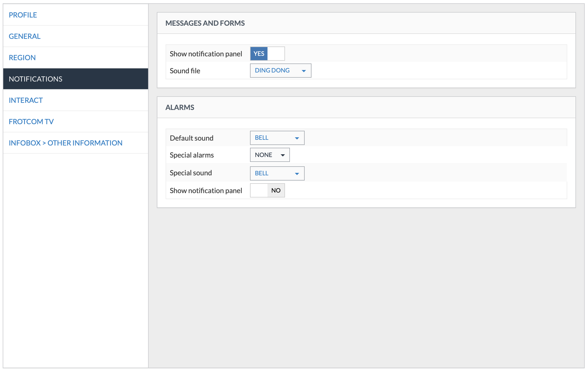Switch to the General settings tab

pyautogui.click(x=25, y=36)
